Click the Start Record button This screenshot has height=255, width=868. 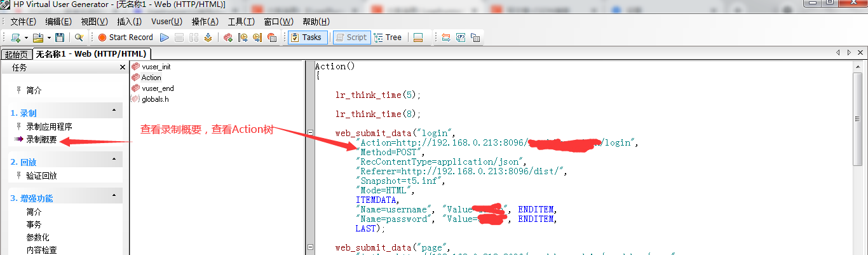(125, 38)
